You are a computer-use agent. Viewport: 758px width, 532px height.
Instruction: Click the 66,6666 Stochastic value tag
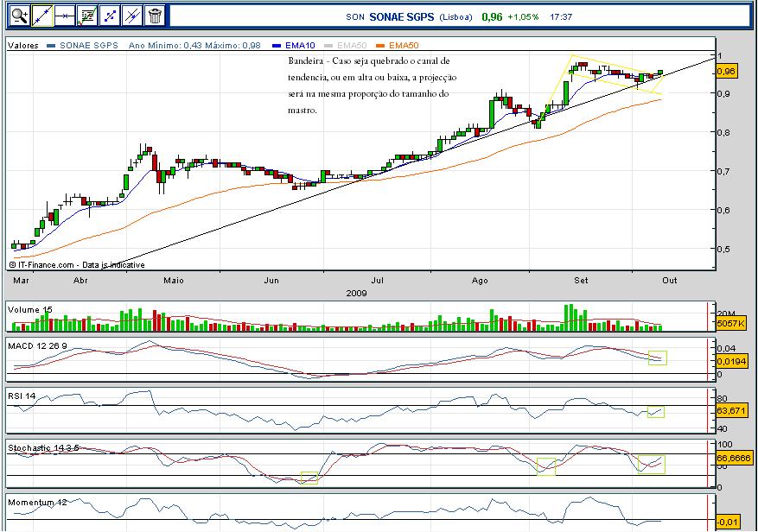734,458
